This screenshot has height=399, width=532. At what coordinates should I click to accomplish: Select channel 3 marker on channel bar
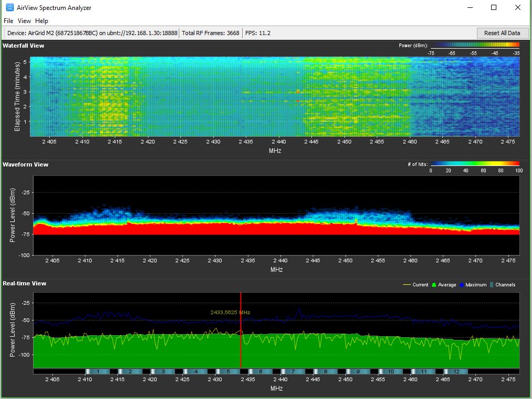[162, 371]
